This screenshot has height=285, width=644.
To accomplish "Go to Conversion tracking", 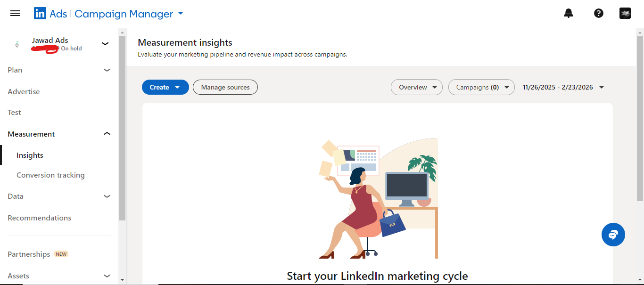I will [x=50, y=175].
